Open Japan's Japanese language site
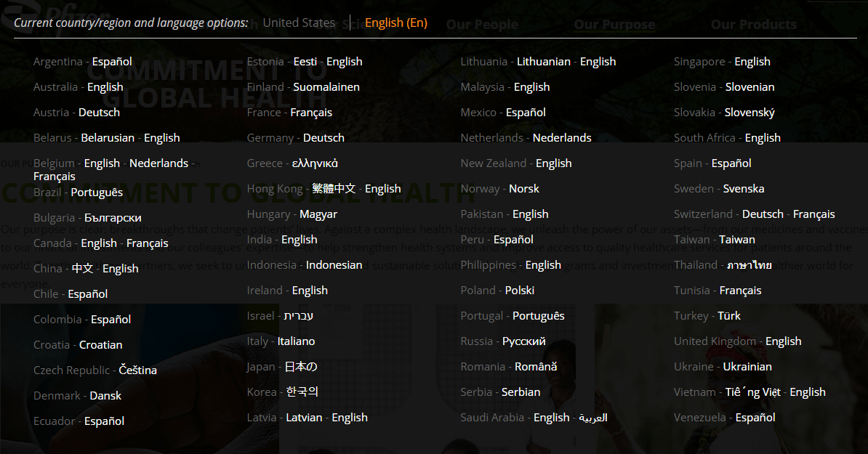The image size is (868, 454). [300, 367]
